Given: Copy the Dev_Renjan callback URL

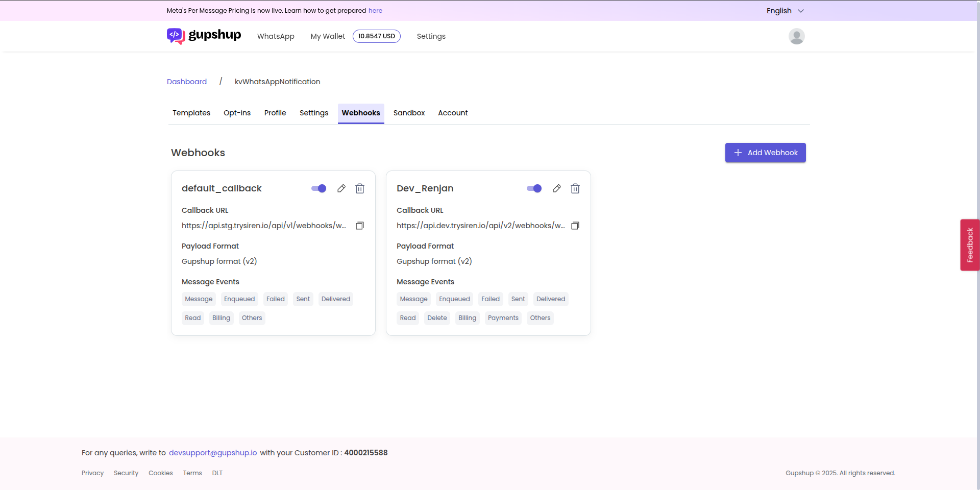Looking at the screenshot, I should point(575,226).
